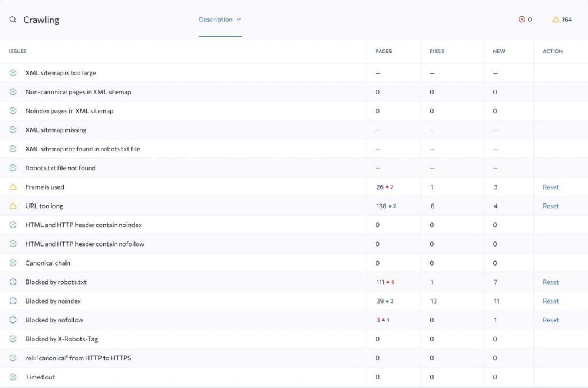
Task: Reset the Frame is used issue
Action: (x=550, y=187)
